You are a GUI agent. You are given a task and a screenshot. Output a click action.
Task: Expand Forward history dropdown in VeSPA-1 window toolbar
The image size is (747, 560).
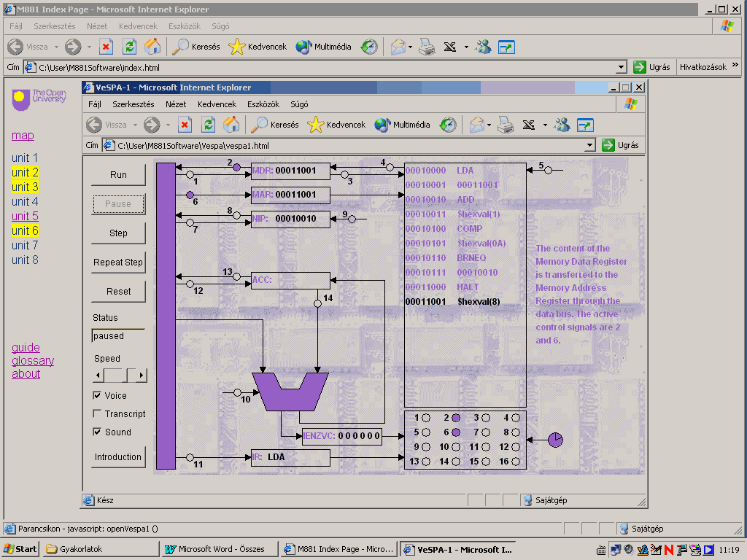pyautogui.click(x=169, y=125)
